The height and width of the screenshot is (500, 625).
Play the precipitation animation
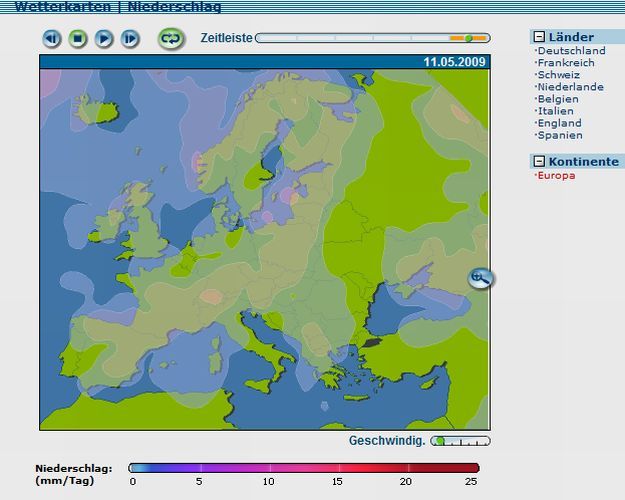(x=104, y=39)
